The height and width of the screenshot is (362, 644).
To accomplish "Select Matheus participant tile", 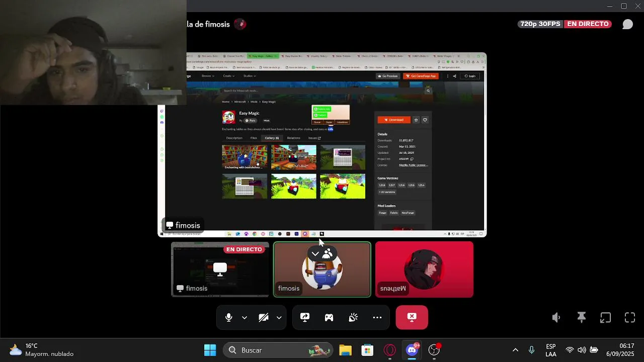I will (x=424, y=269).
